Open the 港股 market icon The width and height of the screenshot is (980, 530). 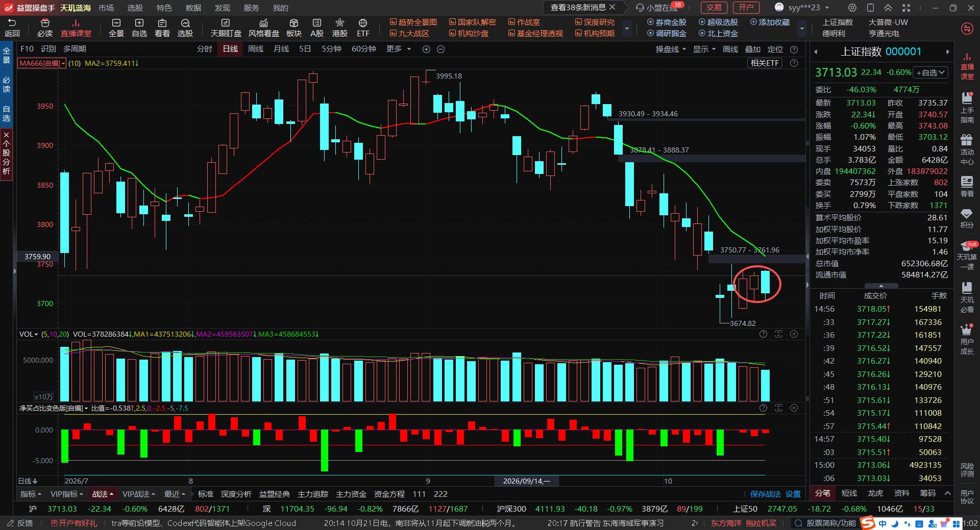tap(340, 28)
